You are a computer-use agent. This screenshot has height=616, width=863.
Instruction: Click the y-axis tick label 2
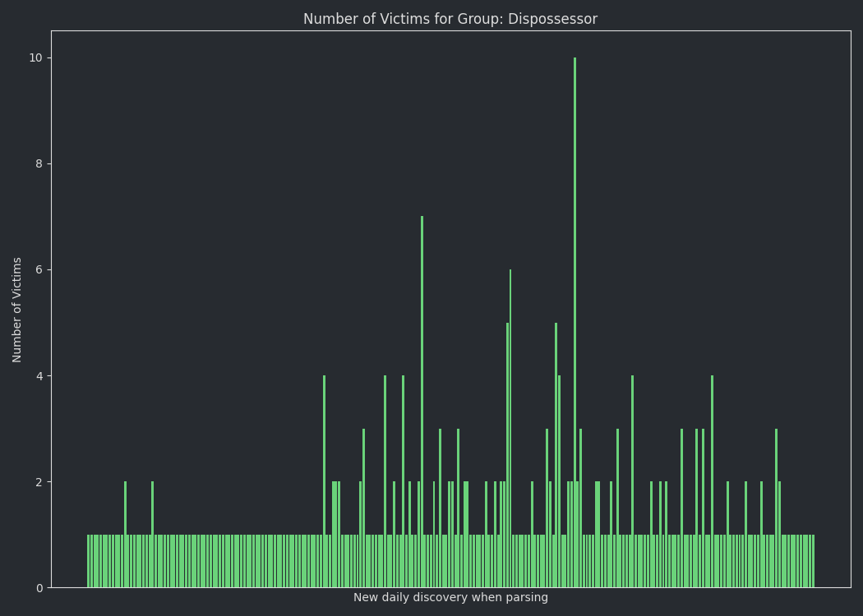click(39, 482)
